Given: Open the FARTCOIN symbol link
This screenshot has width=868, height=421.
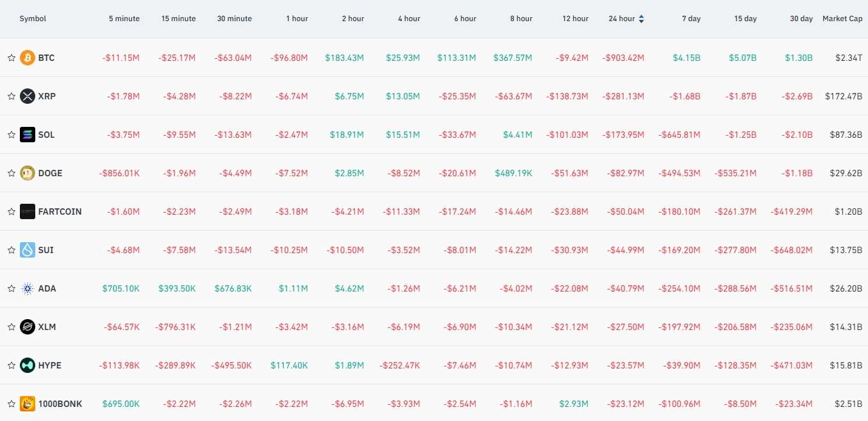Looking at the screenshot, I should (60, 211).
